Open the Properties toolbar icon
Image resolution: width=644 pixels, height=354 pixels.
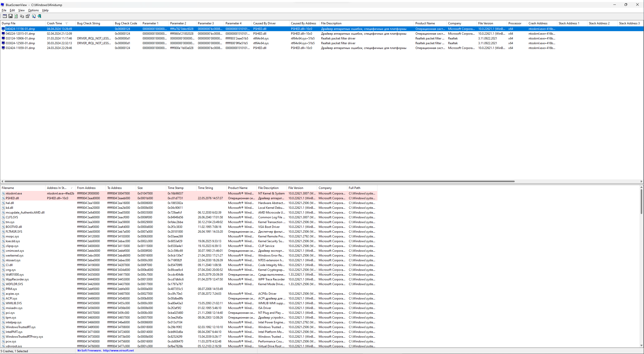pos(28,16)
